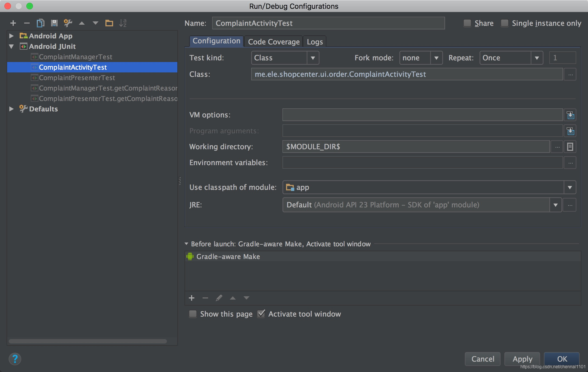The width and height of the screenshot is (588, 372).
Task: Cancel the dialog
Action: click(483, 359)
